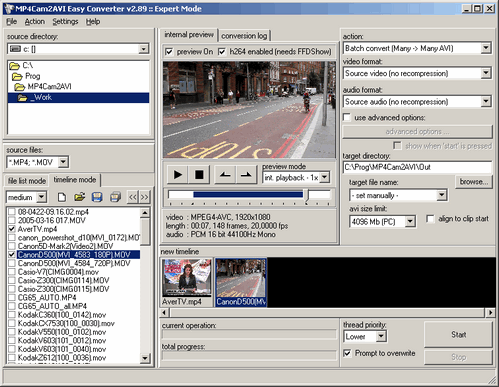This screenshot has width=499, height=387.
Task: Click the preview position slider handle
Action: point(307,195)
